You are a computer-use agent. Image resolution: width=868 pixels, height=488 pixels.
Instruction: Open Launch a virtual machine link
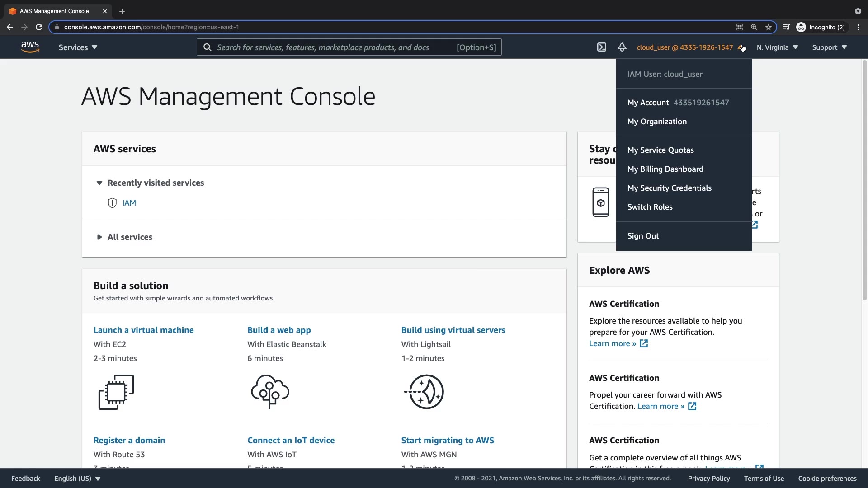click(143, 330)
